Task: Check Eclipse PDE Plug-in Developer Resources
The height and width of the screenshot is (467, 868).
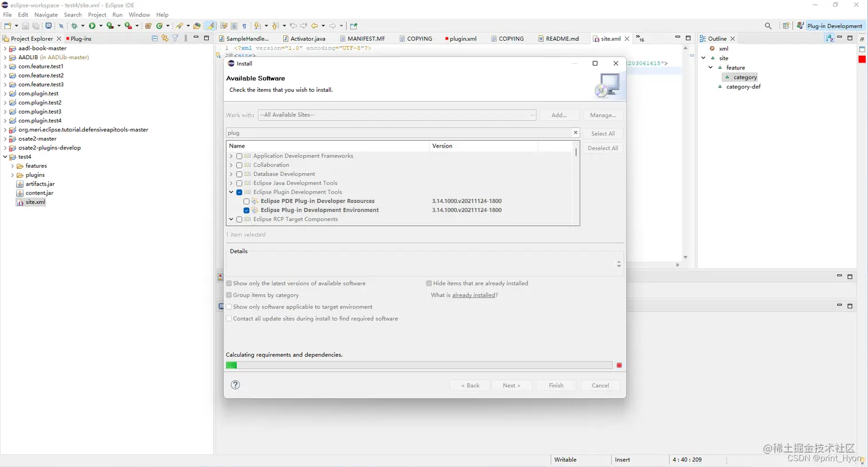Action: (246, 201)
